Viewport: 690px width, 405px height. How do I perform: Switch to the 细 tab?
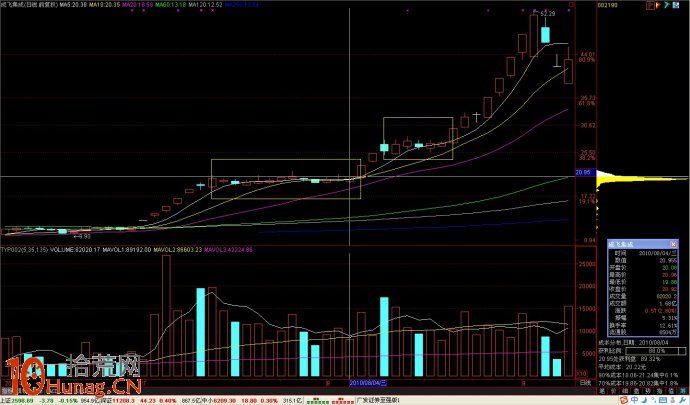coord(625,391)
